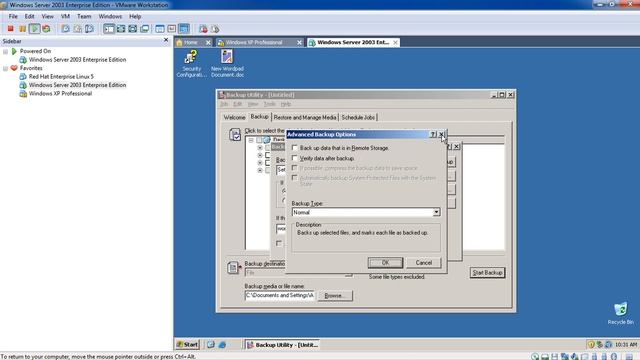The image size is (640, 360).
Task: Click the Backup media or file name field
Action: pyautogui.click(x=280, y=295)
